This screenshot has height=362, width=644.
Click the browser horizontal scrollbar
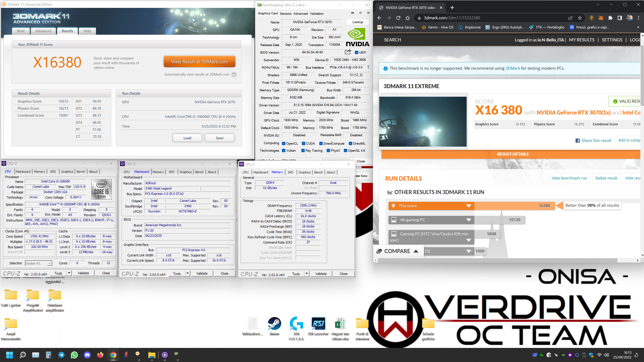tap(497, 260)
